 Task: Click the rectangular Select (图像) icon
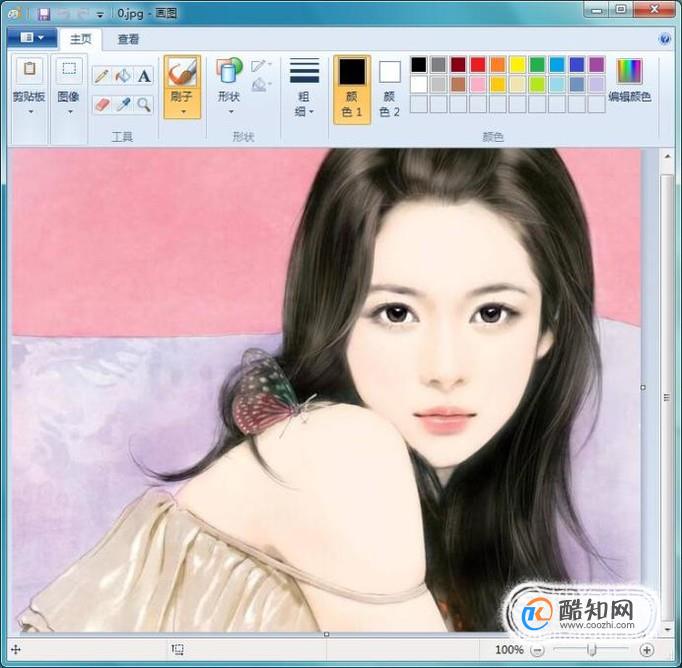click(x=69, y=70)
